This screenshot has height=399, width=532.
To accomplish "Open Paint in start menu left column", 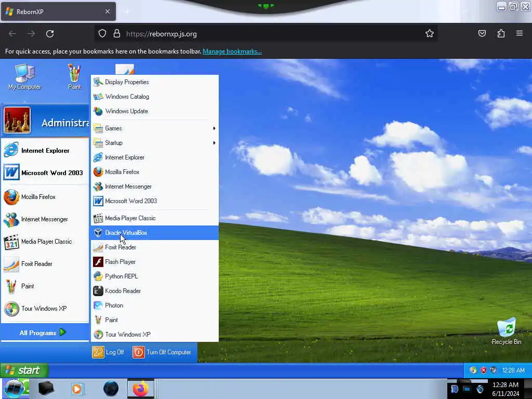I will click(45, 286).
